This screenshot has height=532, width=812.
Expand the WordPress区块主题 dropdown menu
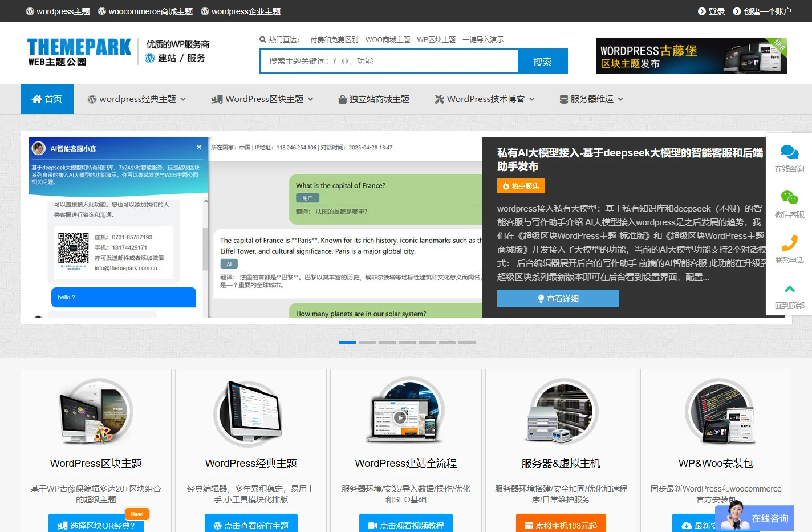point(311,99)
